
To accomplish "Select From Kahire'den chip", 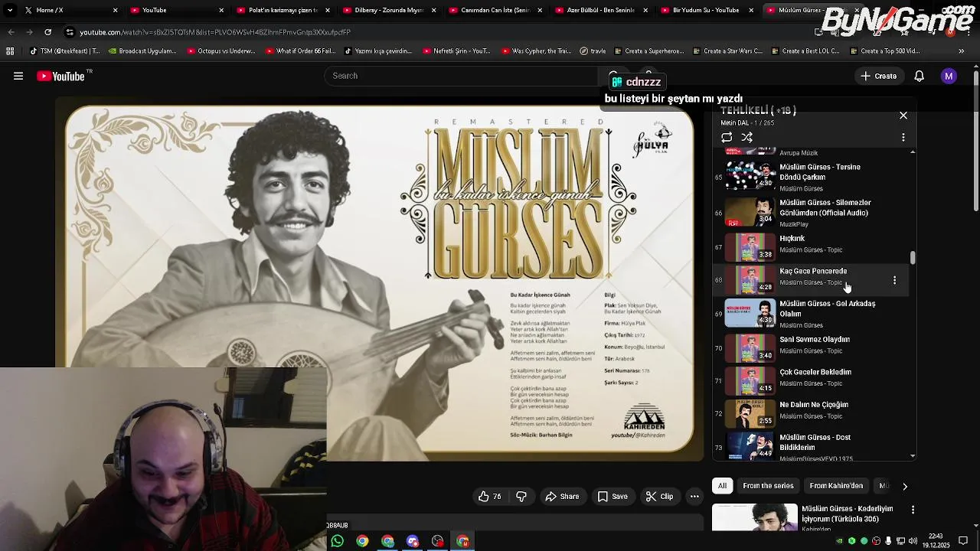I will tap(836, 486).
